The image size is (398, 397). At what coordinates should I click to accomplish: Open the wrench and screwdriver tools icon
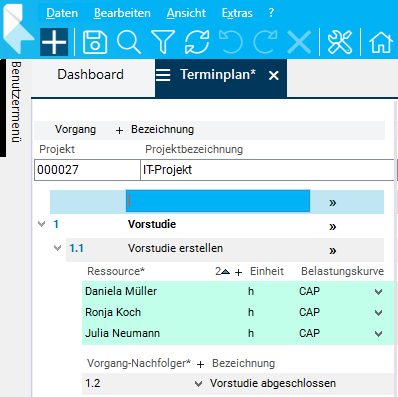click(340, 42)
